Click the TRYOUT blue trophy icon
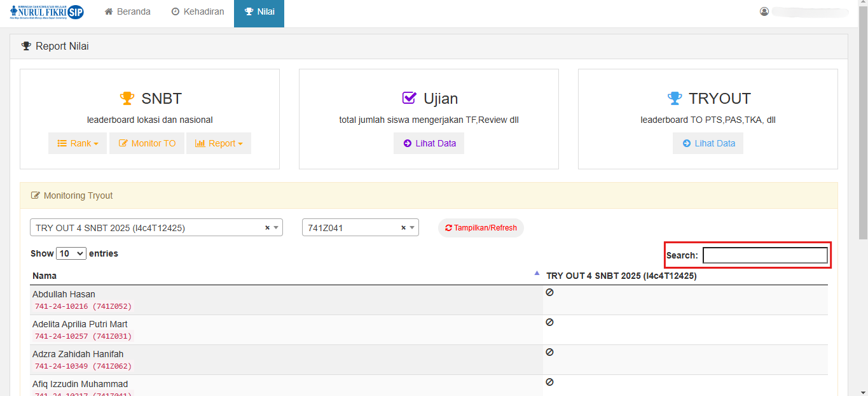 click(674, 99)
